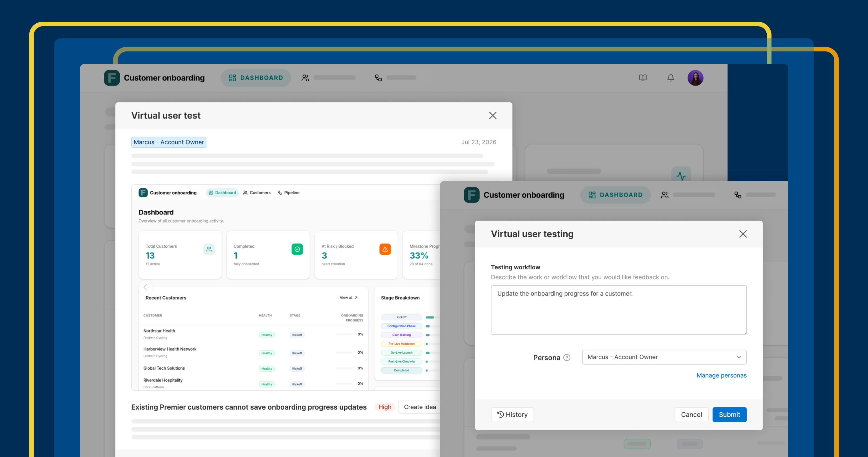
Task: Click the Submit button
Action: click(730, 414)
